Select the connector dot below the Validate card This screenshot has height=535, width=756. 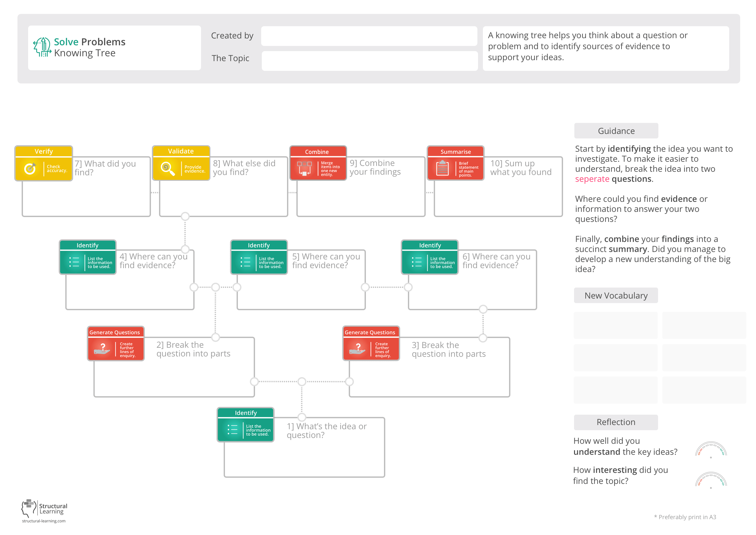(x=185, y=216)
